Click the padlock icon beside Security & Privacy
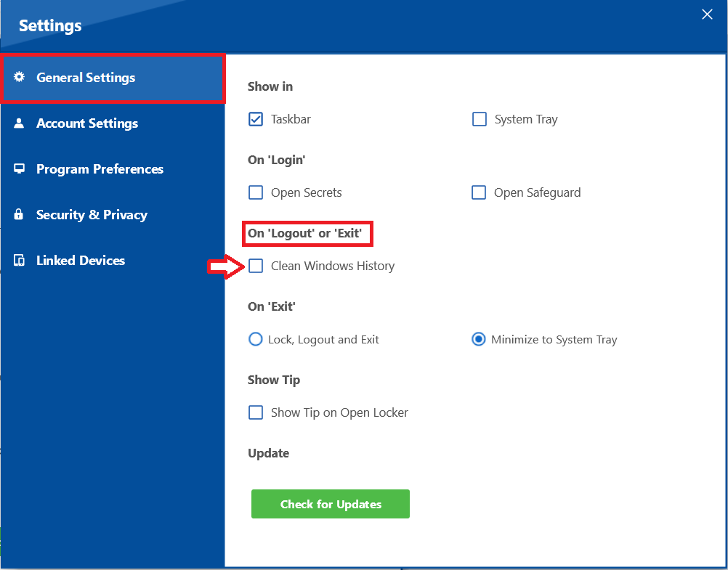This screenshot has height=570, width=728. coord(19,214)
